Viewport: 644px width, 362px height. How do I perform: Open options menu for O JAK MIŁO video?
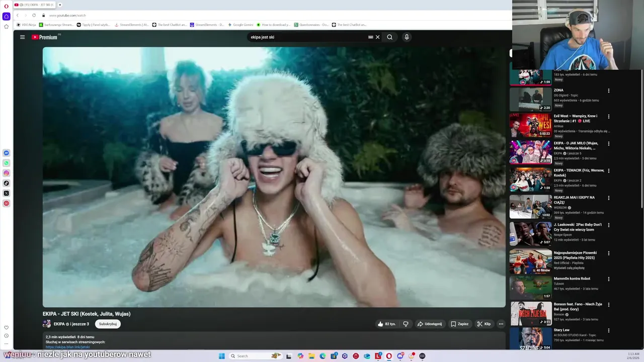point(609,144)
